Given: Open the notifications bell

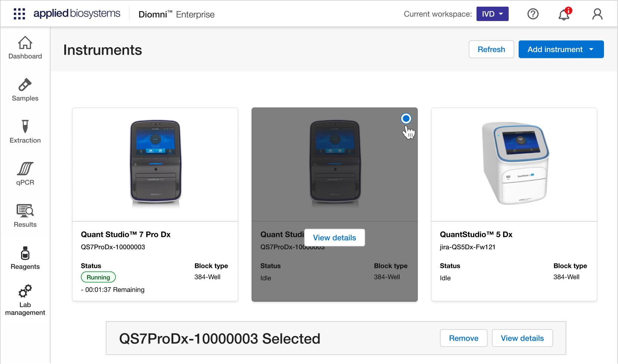Looking at the screenshot, I should click(x=564, y=14).
